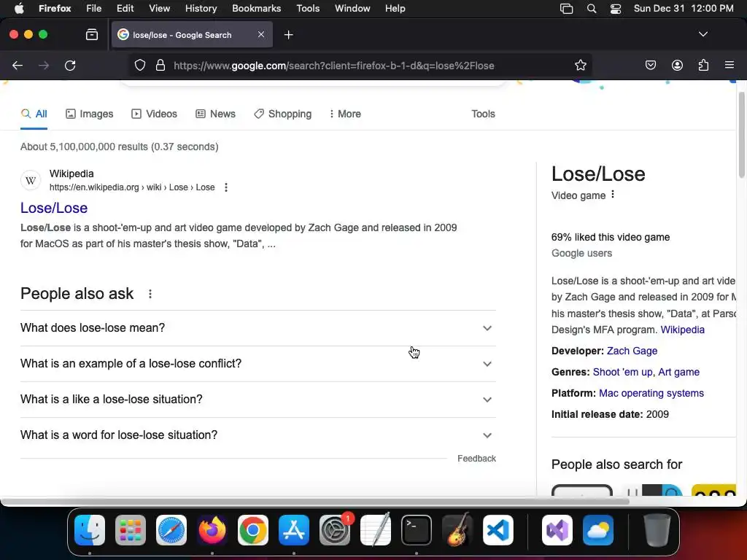Viewport: 747px width, 560px height.
Task: Open the Shoot 'em up genre link
Action: [x=623, y=372]
